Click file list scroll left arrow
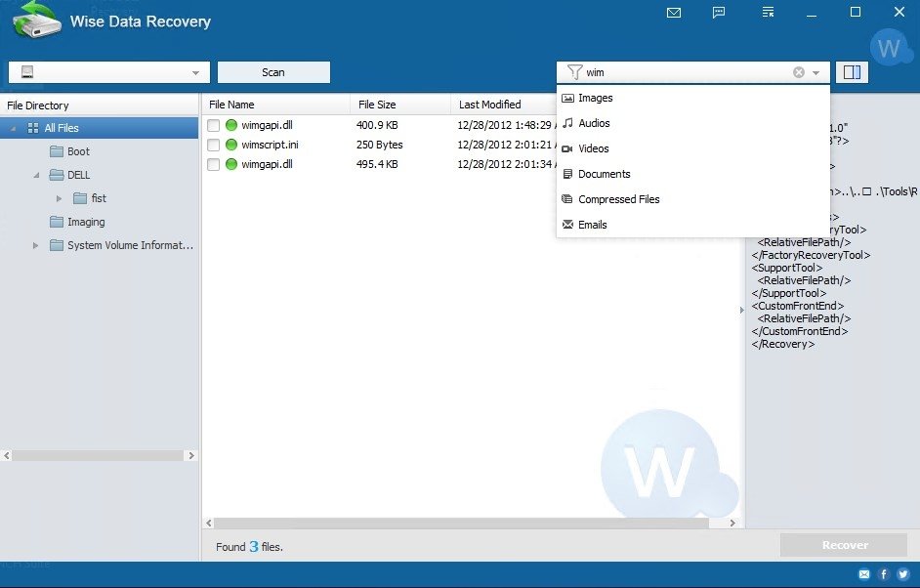The height and width of the screenshot is (588, 920). click(x=209, y=523)
